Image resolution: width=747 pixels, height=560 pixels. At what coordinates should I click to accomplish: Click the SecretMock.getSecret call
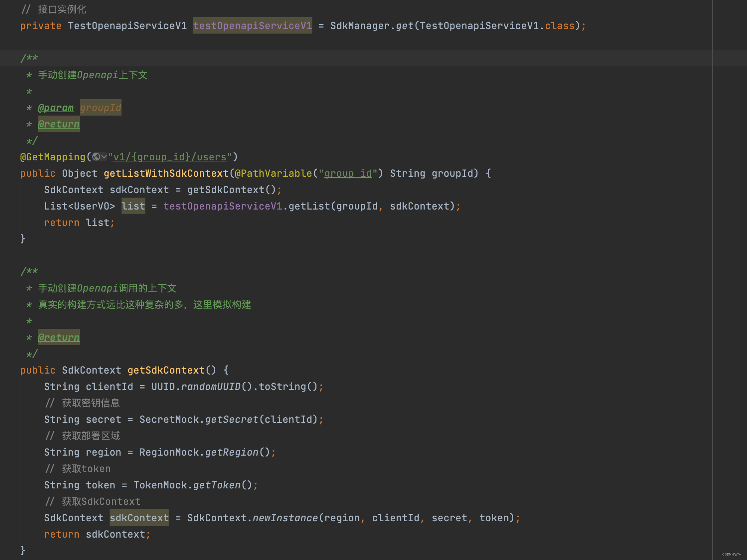[231, 419]
